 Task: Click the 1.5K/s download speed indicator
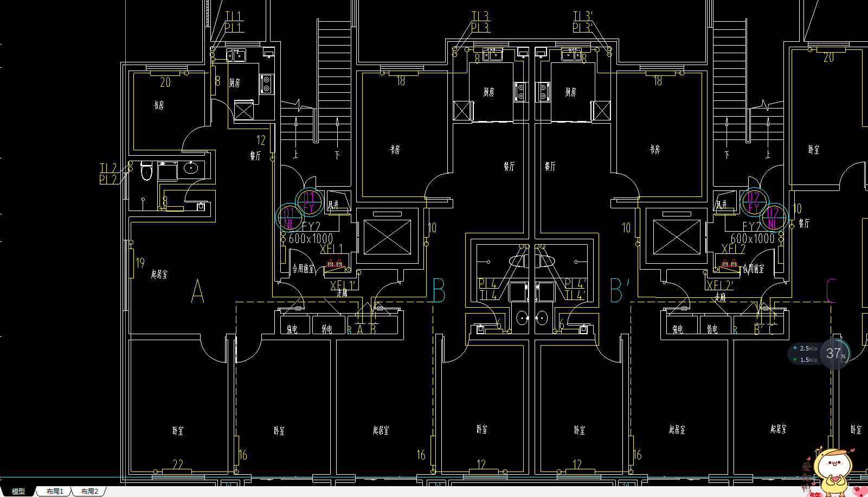[805, 360]
